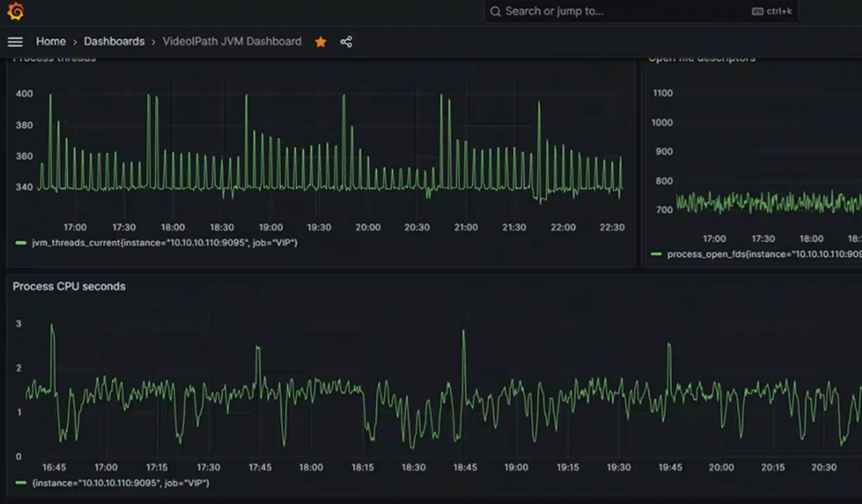Click the 400 y-axis label in threads chart
The height and width of the screenshot is (504, 862).
(24, 94)
